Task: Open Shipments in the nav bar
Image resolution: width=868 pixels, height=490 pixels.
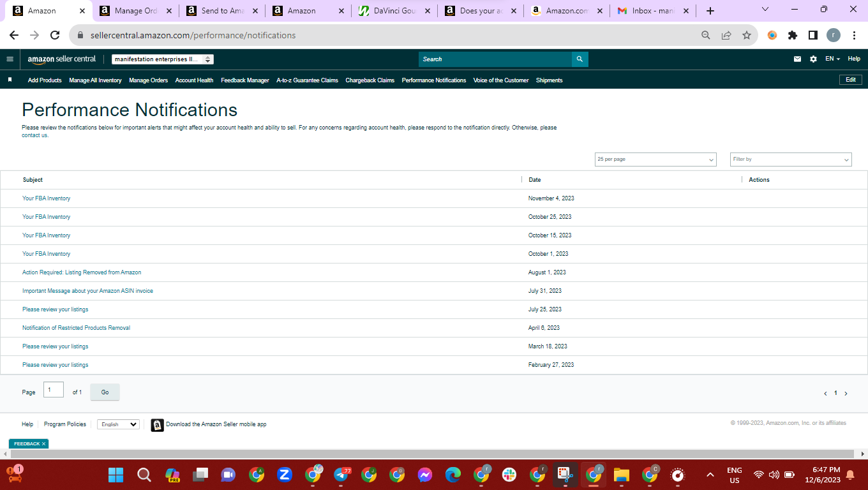Action: click(549, 80)
